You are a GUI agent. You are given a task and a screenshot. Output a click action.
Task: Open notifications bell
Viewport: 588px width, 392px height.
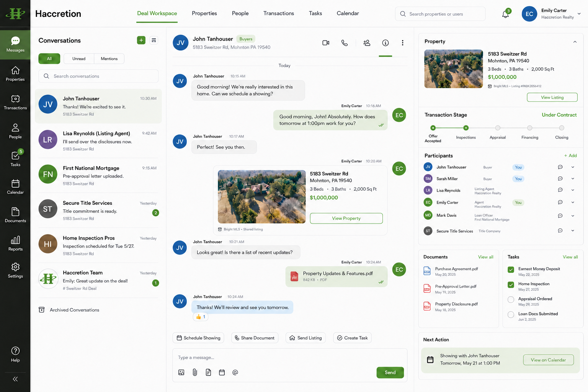pos(506,14)
